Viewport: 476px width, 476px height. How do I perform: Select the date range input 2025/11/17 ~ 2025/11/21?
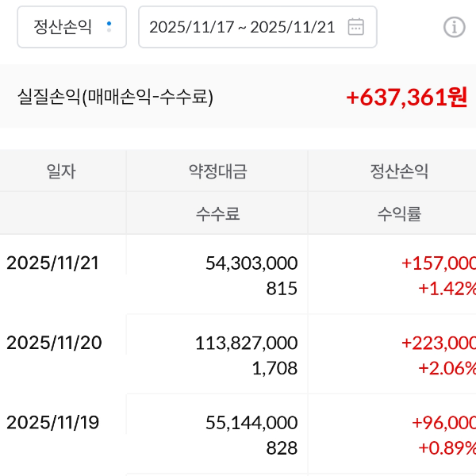tap(242, 27)
